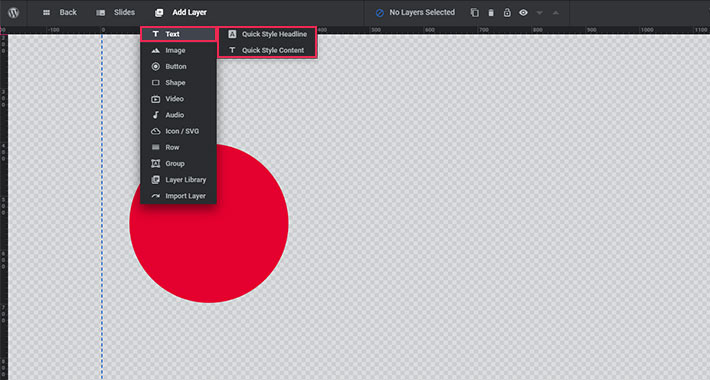710x380 pixels.
Task: Add a Shape layer
Action: tap(178, 83)
